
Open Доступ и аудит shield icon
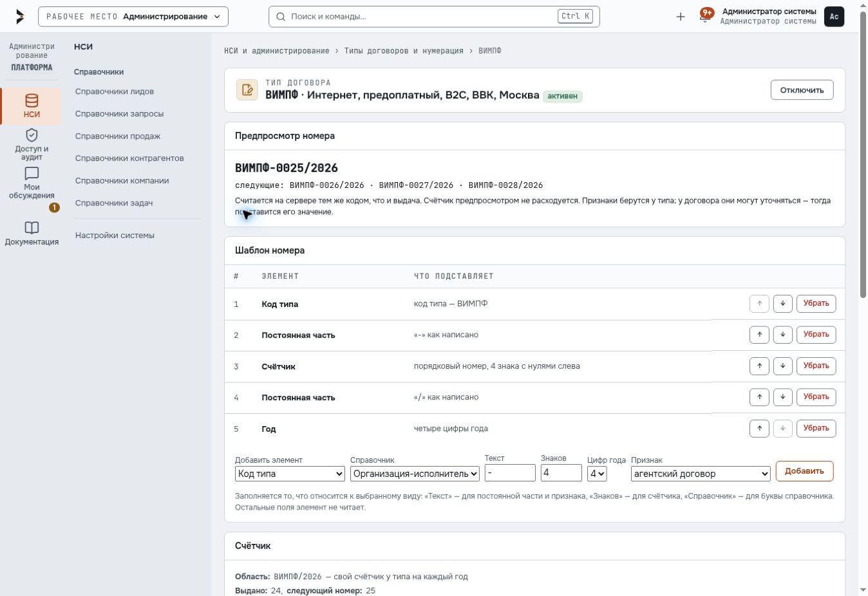tap(32, 135)
